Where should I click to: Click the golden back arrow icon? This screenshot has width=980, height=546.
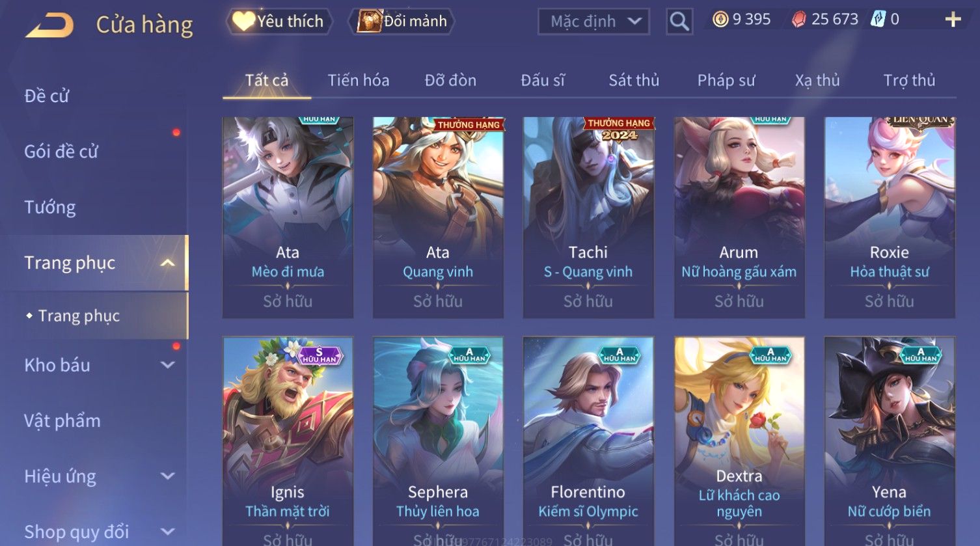[x=49, y=25]
